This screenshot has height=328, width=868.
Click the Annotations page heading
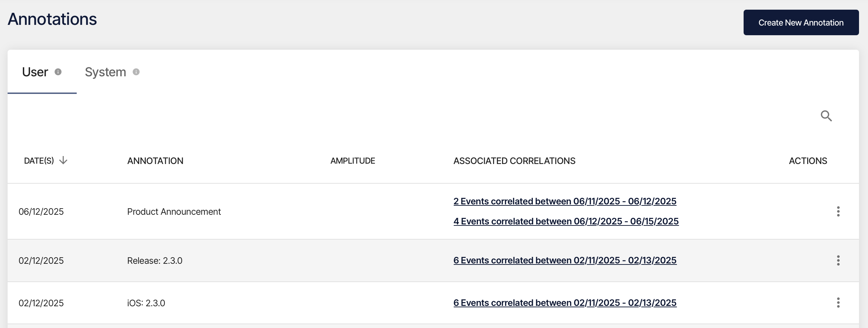[52, 19]
